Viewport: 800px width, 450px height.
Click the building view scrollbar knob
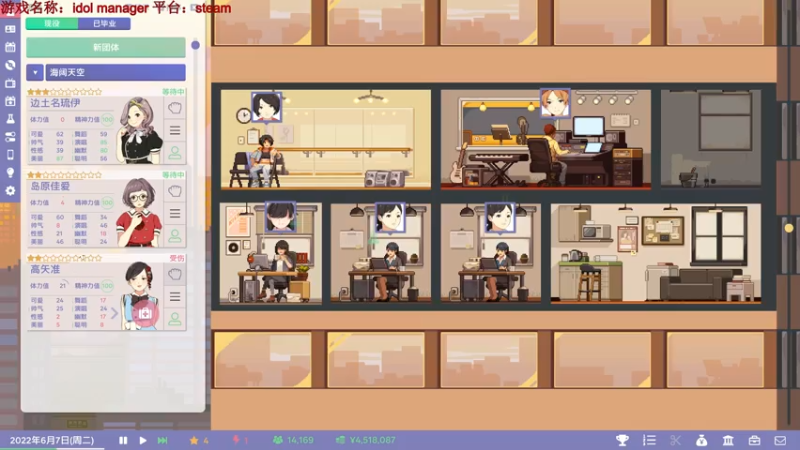point(789,228)
